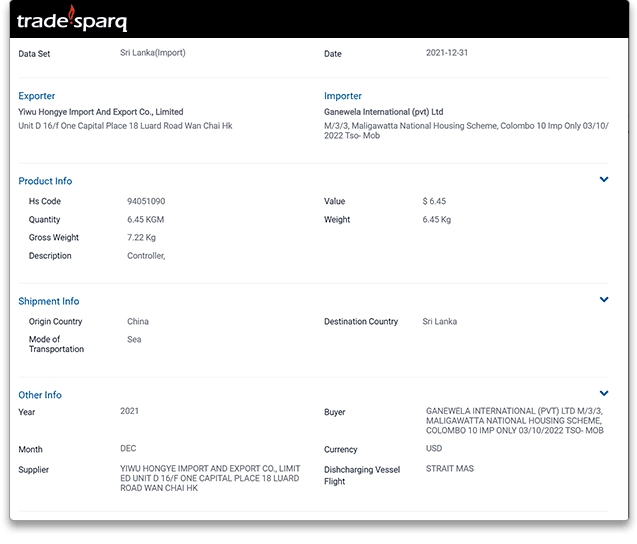637x544 pixels.
Task: Click the Mode of Transportation label
Action: point(56,344)
